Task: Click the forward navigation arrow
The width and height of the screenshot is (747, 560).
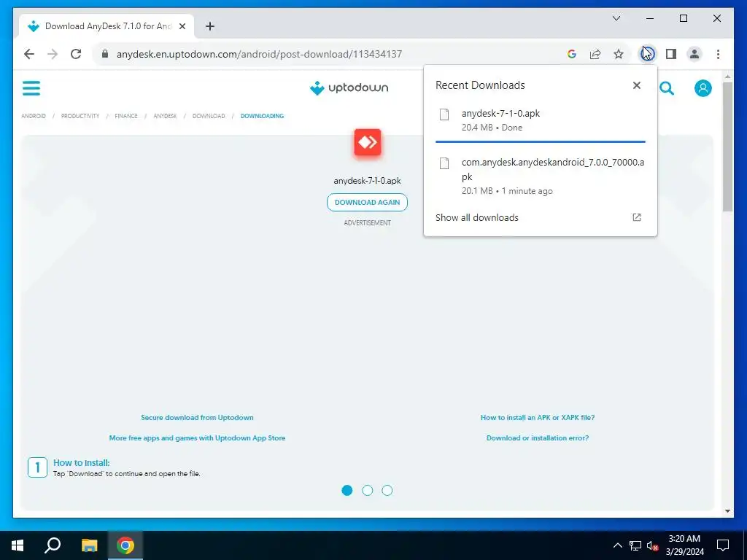Action: (53, 54)
